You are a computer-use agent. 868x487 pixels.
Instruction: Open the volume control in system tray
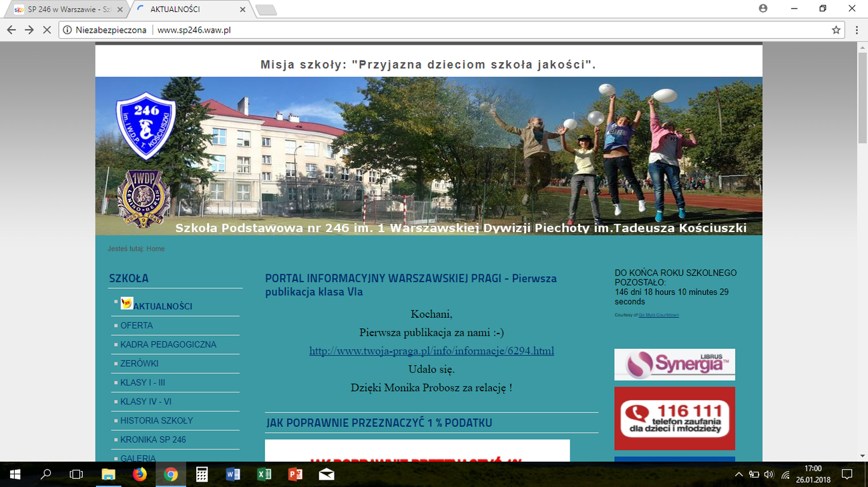point(769,475)
